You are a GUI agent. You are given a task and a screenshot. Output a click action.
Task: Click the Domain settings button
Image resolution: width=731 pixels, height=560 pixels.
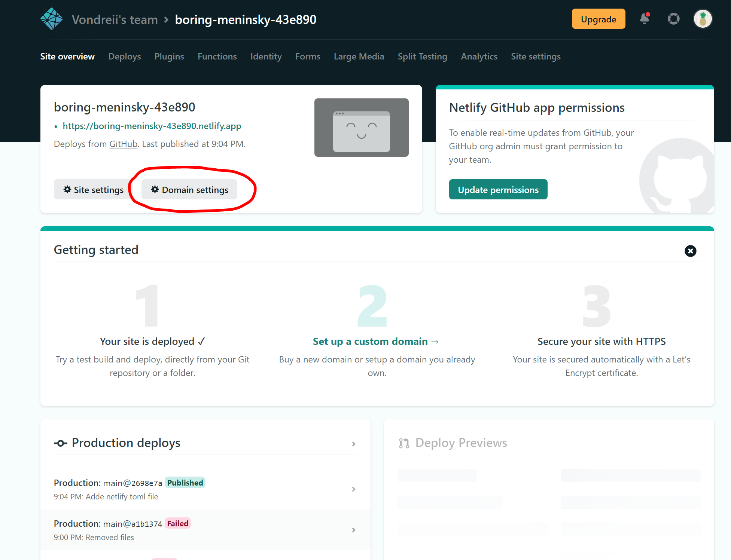[189, 190]
